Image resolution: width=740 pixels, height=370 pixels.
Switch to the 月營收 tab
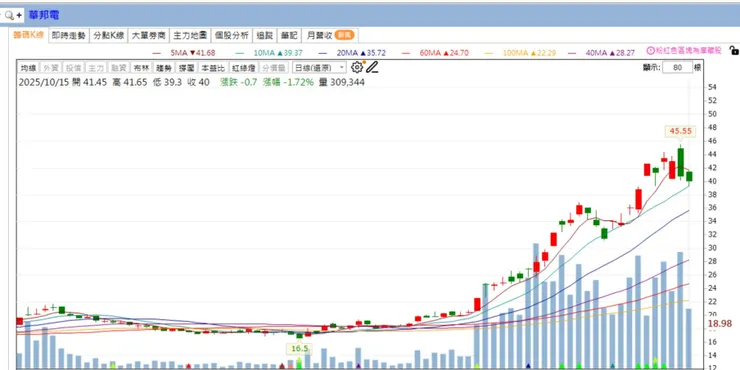pos(330,35)
